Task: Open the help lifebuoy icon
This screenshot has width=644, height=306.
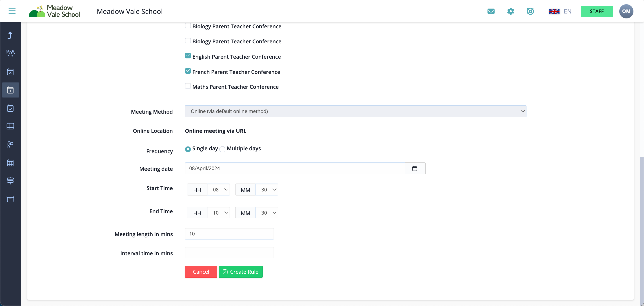Action: (530, 11)
